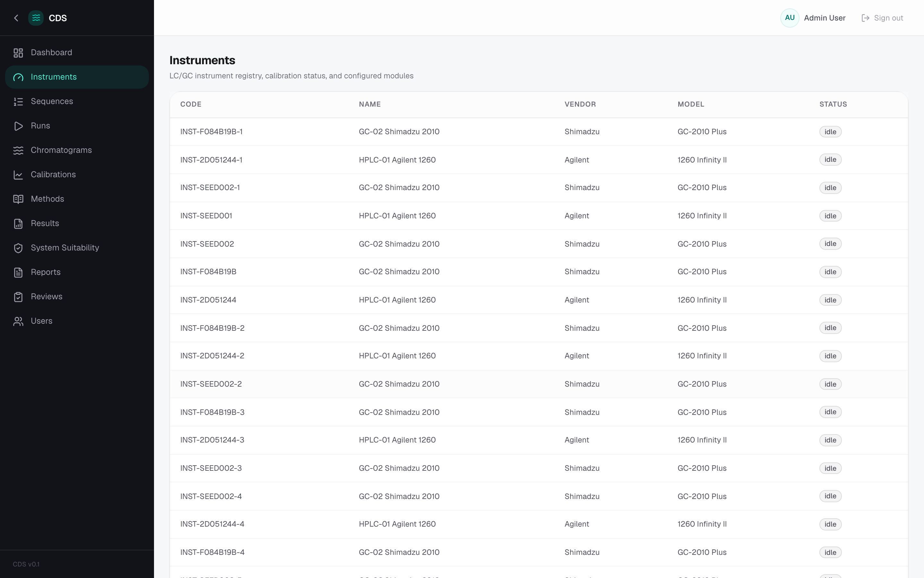Screen dimensions: 924x578
Task: Open the Results page
Action: point(77,223)
